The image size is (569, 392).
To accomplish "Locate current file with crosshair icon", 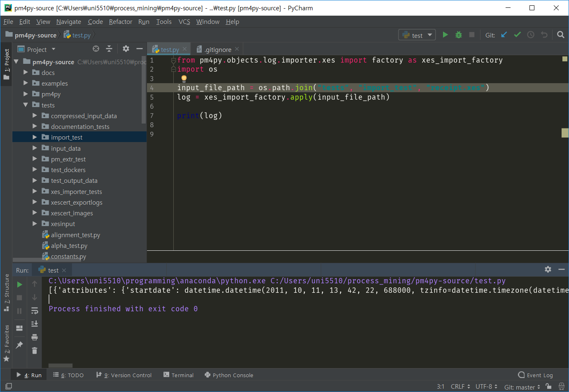I will click(x=96, y=49).
